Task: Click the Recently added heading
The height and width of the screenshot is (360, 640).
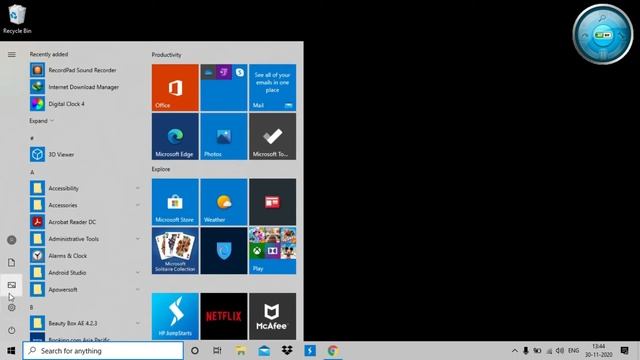Action: 49,54
